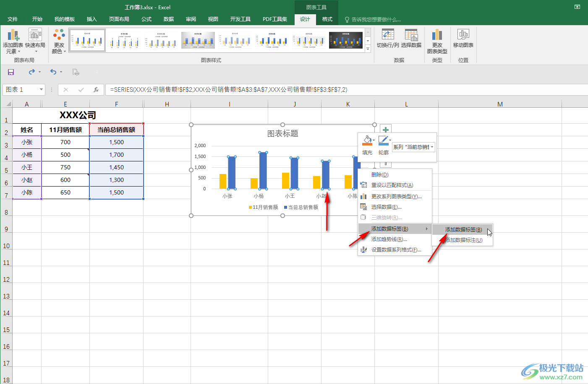
Task: Click the Switch Row/Column icon
Action: [x=388, y=38]
